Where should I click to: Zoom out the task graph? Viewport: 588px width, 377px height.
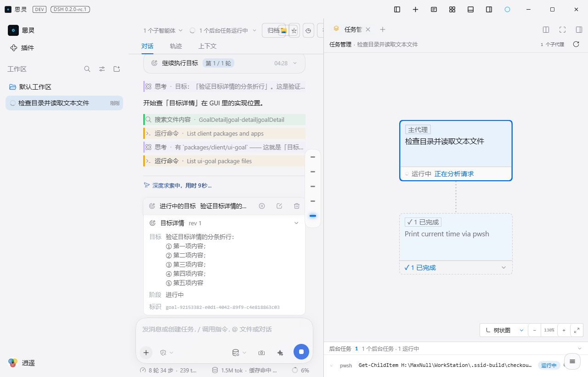[x=534, y=330]
